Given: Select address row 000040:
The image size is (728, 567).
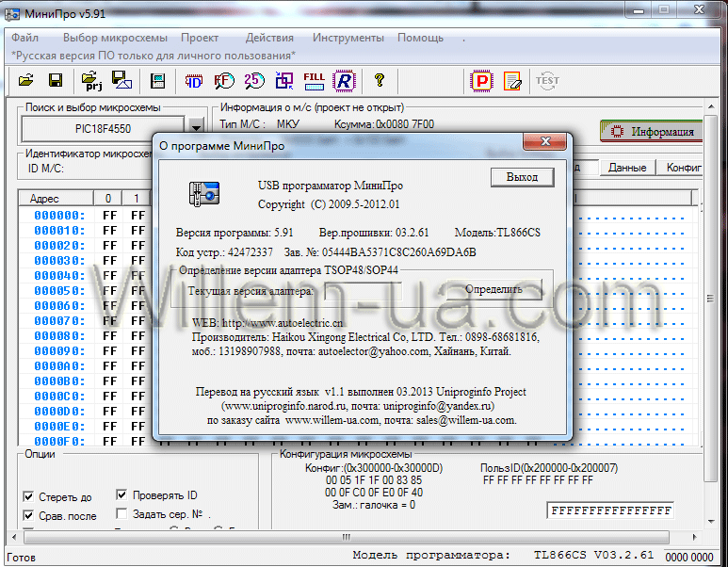Looking at the screenshot, I should coord(60,276).
